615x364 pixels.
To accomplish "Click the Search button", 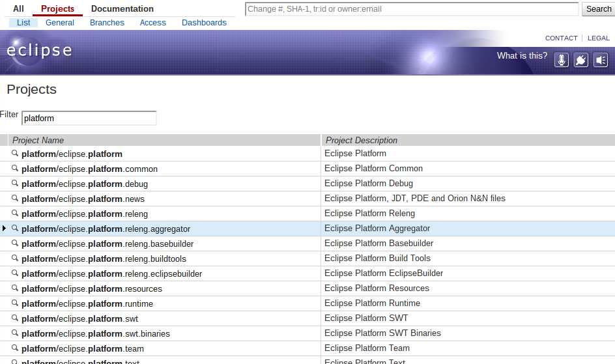I will click(x=598, y=9).
